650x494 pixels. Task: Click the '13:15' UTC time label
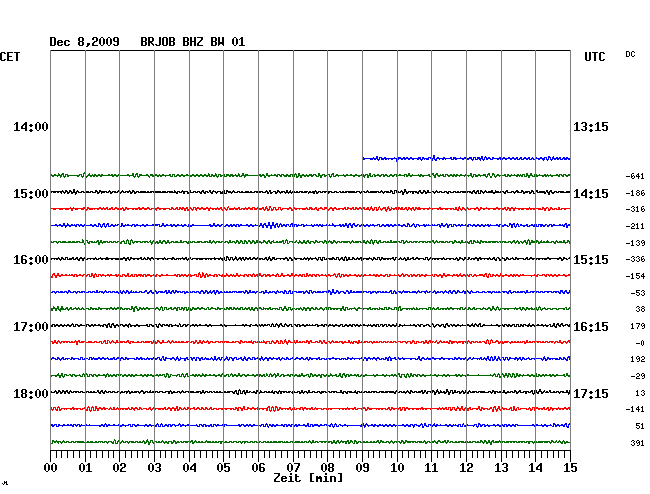(x=591, y=127)
